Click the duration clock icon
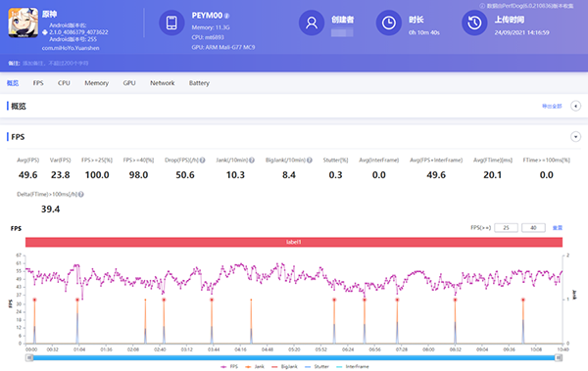Viewport: 588px width, 371px height. coord(389,23)
